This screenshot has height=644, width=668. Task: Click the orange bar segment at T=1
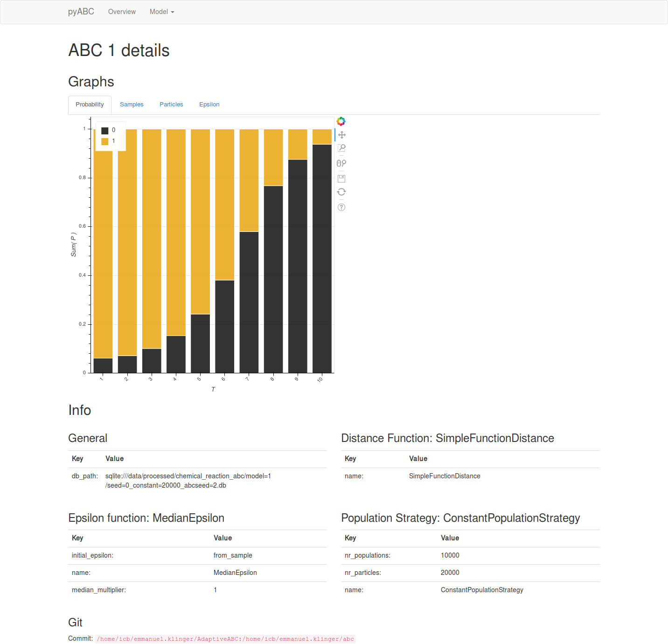103,244
